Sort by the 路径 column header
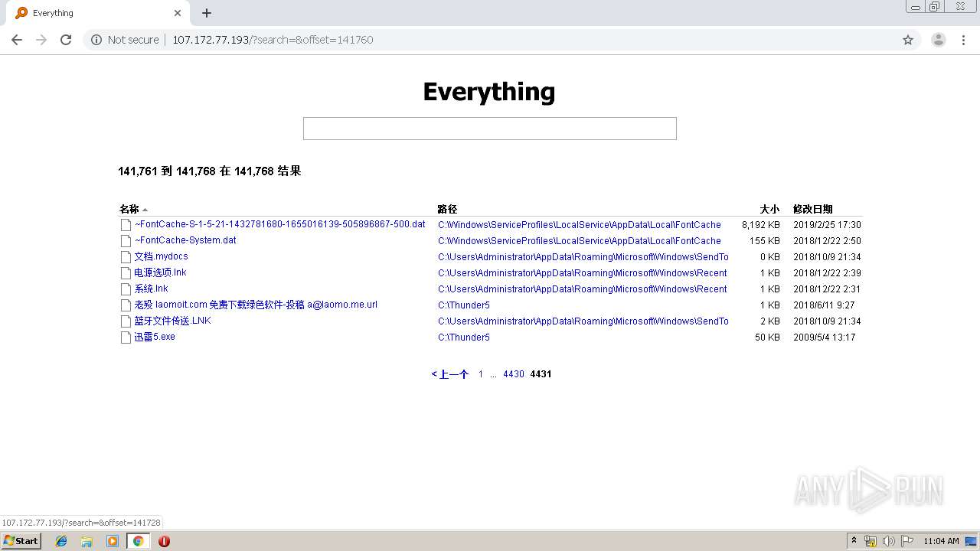 447,209
